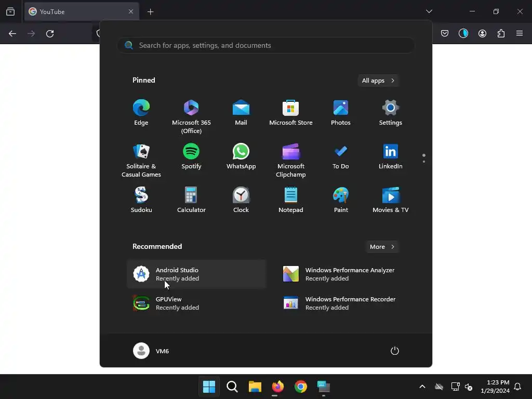Launch the Photos app
The height and width of the screenshot is (399, 532).
[x=341, y=113]
